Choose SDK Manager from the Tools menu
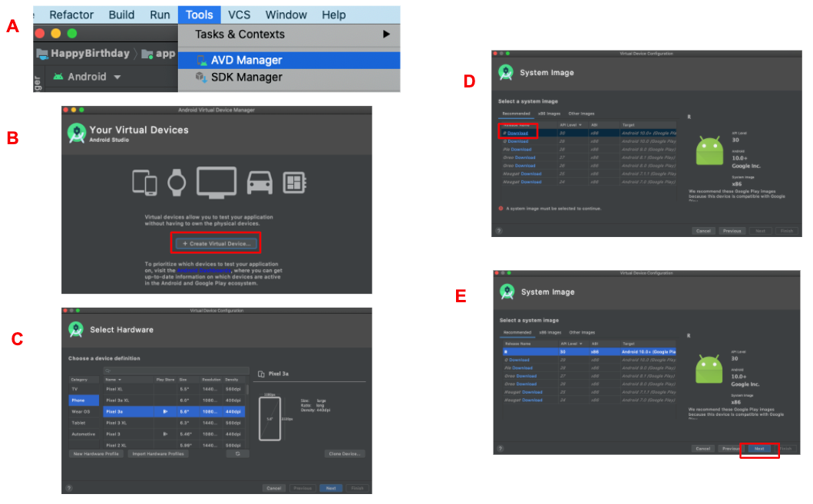Image resolution: width=813 pixels, height=504 pixels. (289, 77)
